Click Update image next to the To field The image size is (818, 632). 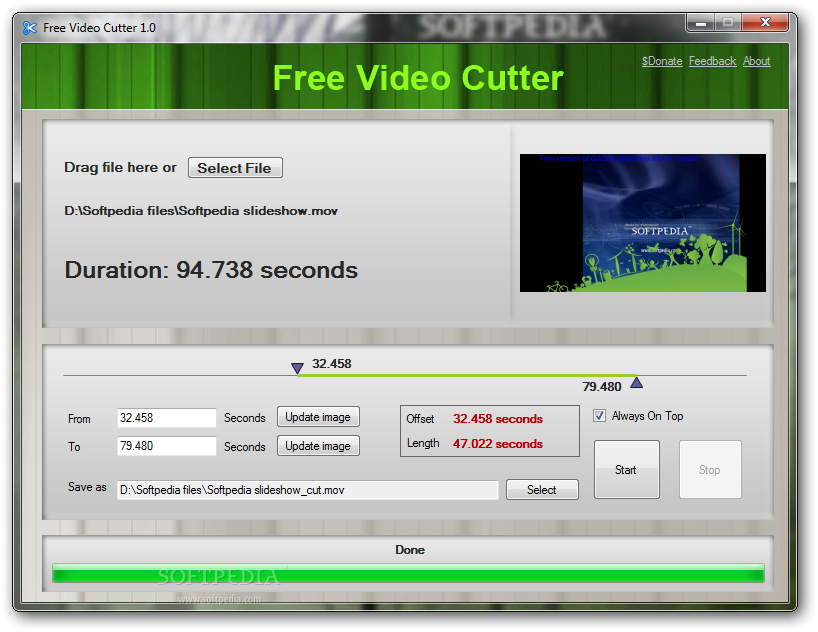coord(318,445)
